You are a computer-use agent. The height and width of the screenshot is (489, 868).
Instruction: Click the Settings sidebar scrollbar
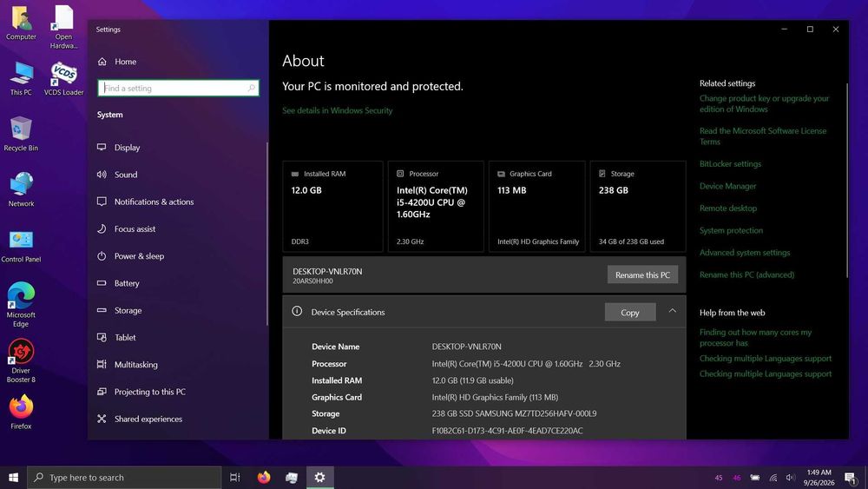click(x=266, y=234)
